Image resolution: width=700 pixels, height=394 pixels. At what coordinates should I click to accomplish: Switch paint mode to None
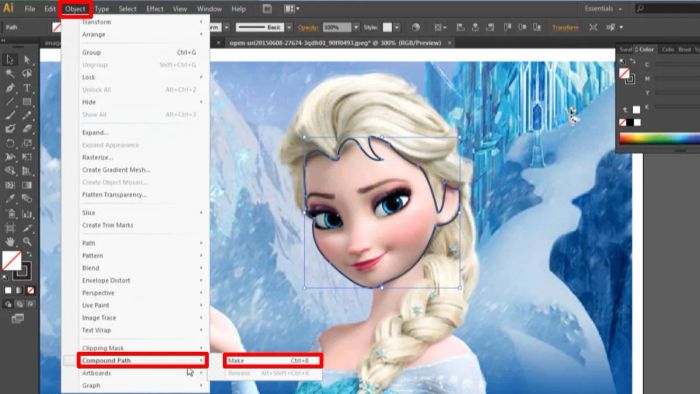(x=30, y=290)
